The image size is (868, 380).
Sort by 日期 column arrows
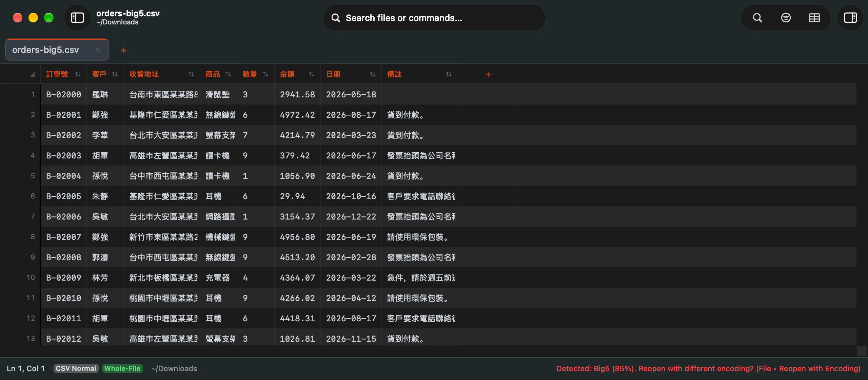[x=373, y=74]
